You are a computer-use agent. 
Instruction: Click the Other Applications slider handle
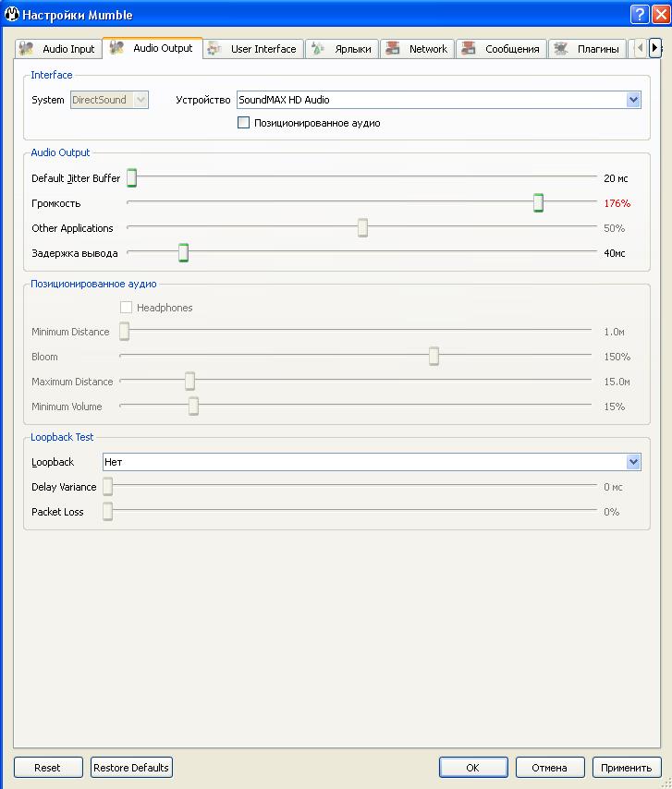[362, 228]
